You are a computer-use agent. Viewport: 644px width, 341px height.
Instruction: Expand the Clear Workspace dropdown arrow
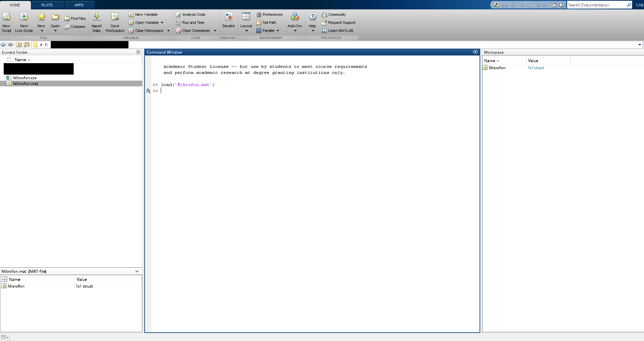click(x=168, y=31)
